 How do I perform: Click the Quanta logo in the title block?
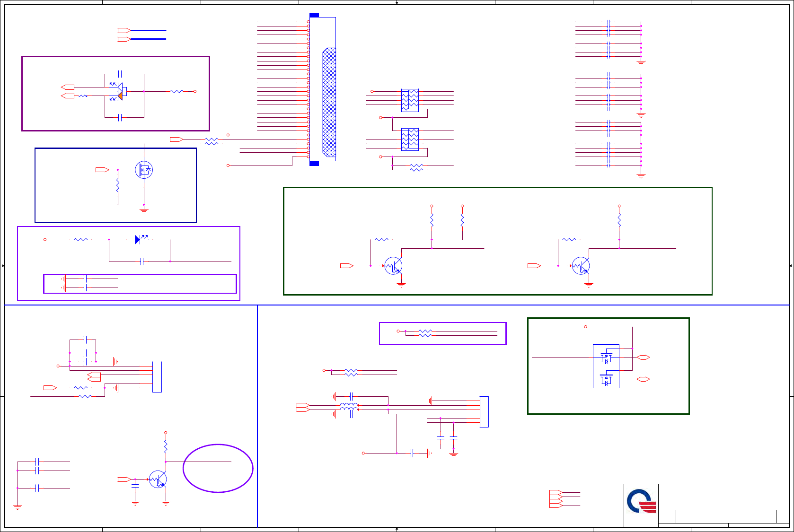click(x=642, y=501)
